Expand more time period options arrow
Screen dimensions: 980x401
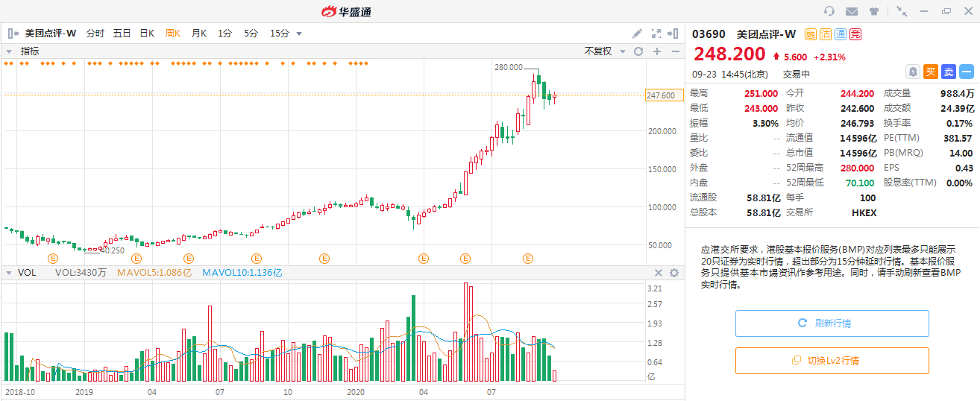[299, 34]
